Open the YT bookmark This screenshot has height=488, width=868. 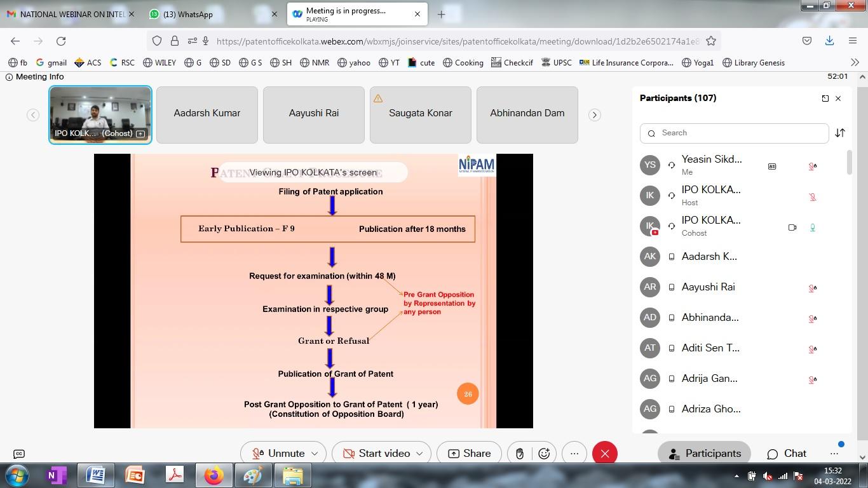(389, 62)
